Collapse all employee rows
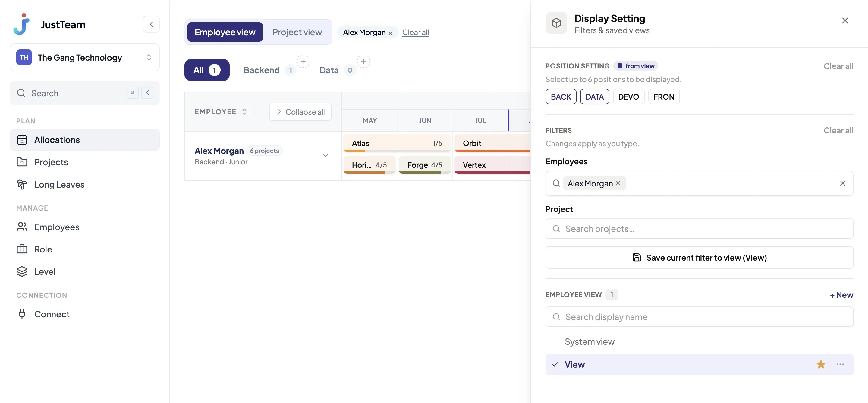Screen dimensions: 868x403 (300, 112)
